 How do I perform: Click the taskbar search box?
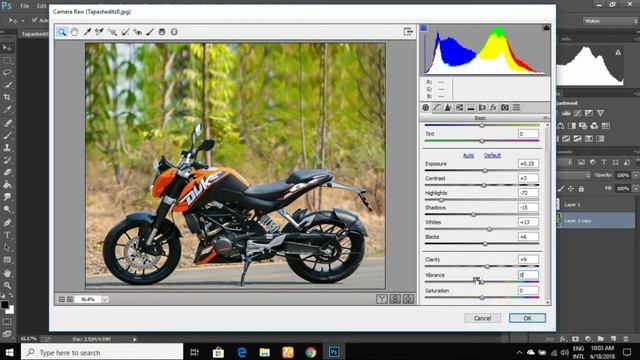coord(102,352)
